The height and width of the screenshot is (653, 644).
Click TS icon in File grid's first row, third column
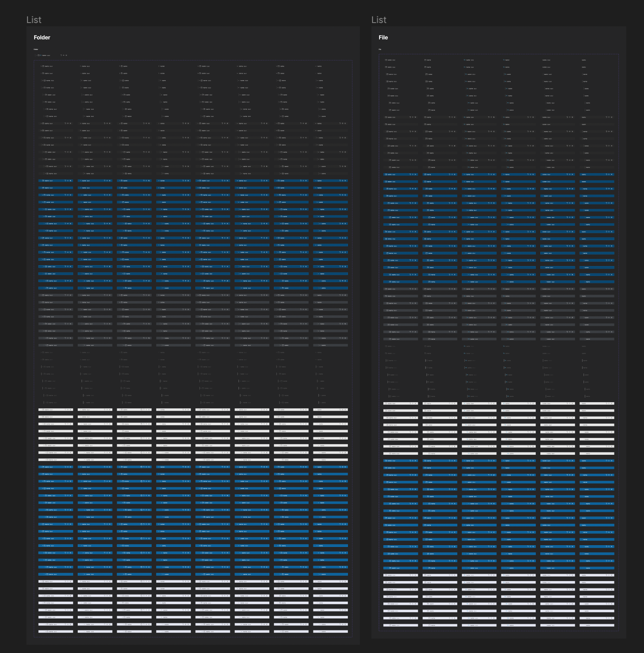tap(465, 60)
